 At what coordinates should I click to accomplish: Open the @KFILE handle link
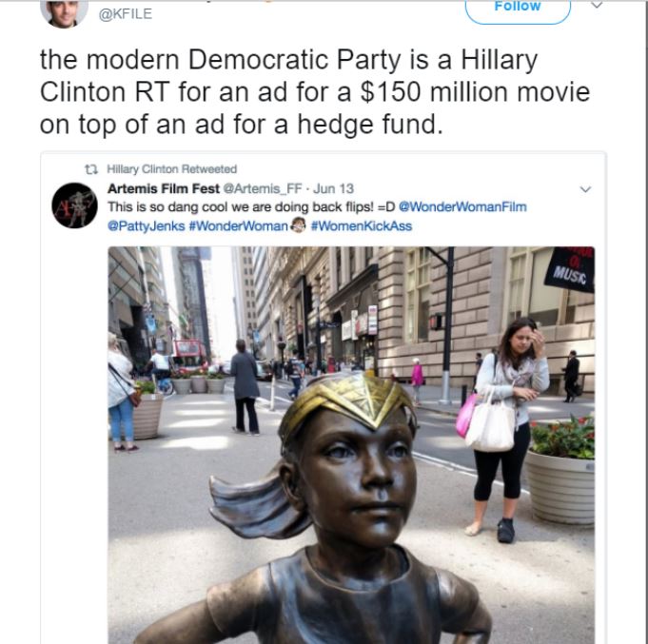126,13
